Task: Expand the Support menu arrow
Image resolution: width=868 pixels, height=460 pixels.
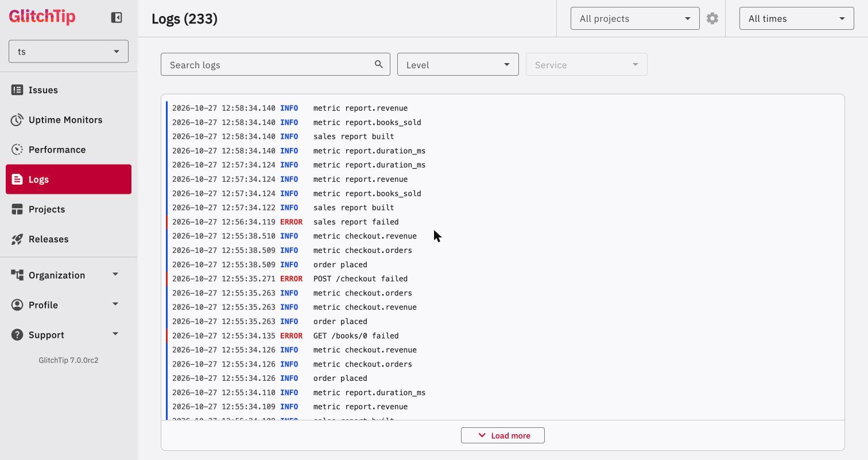Action: 115,334
